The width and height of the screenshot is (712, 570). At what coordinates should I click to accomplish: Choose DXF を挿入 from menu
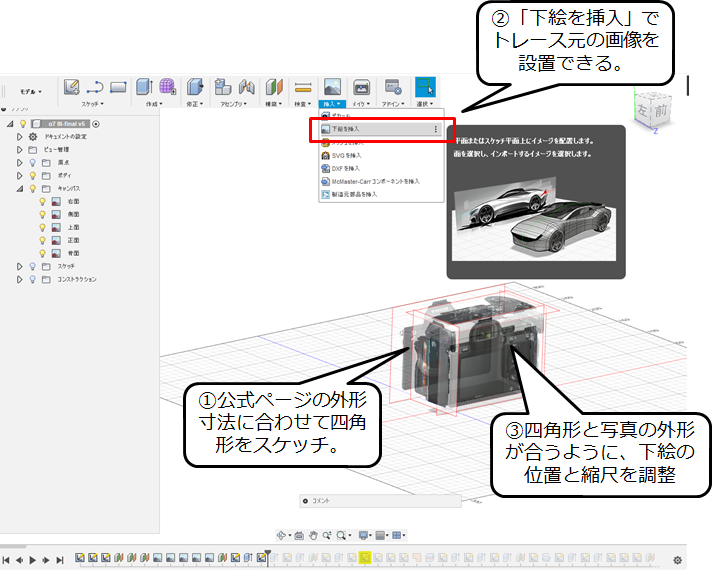coord(381,169)
